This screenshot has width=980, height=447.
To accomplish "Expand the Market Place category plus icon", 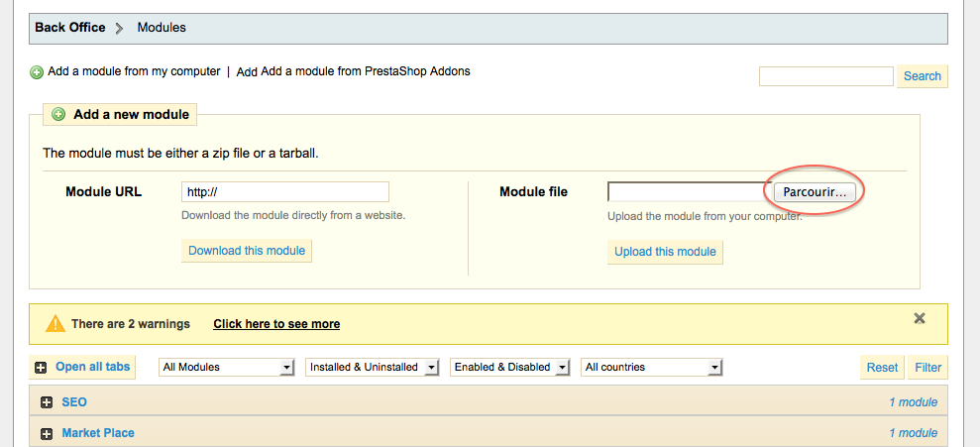I will tap(47, 434).
